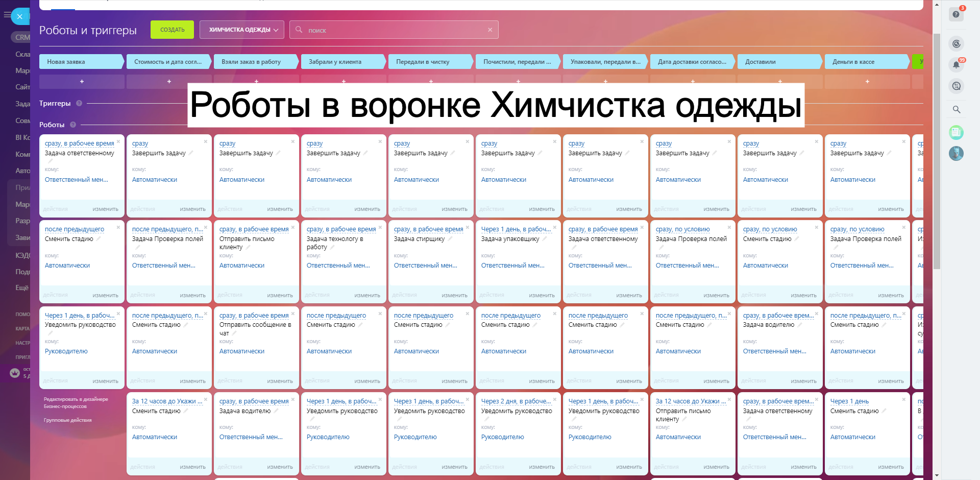Viewport: 980px width, 480px height.
Task: Click the page's vertical scrollbar track
Action: click(937, 357)
